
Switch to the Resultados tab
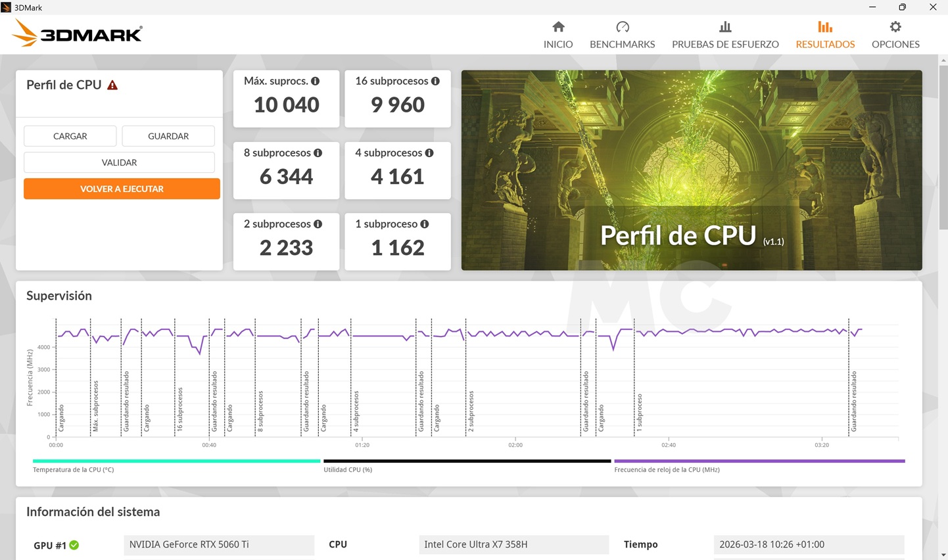[825, 34]
